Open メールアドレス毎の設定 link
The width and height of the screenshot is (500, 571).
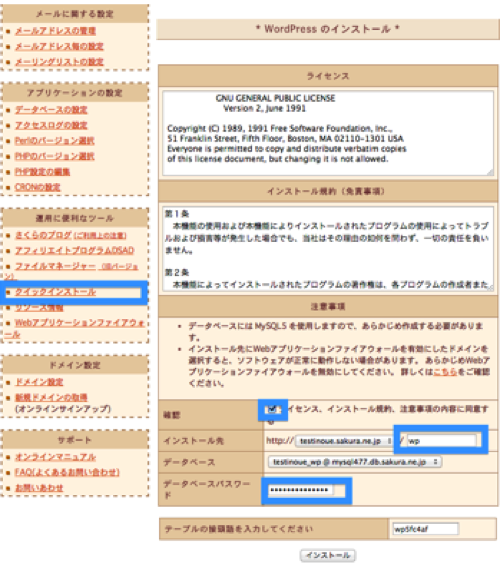pos(59,47)
